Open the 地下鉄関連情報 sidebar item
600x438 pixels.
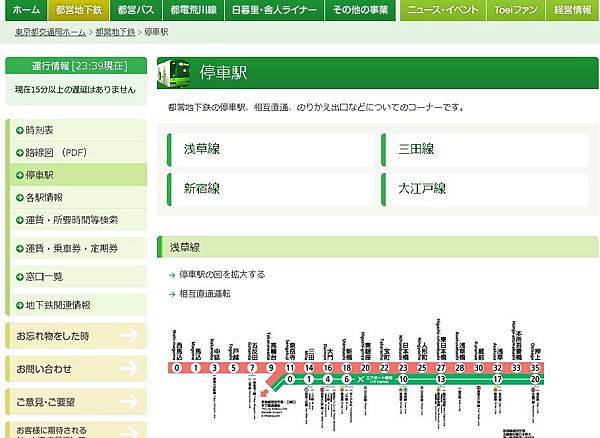[78, 305]
